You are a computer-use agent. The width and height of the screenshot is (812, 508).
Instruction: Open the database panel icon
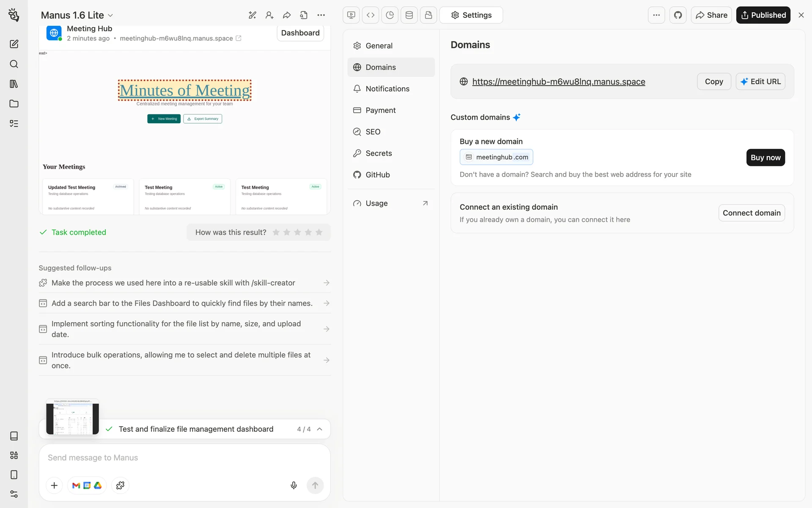tap(409, 15)
